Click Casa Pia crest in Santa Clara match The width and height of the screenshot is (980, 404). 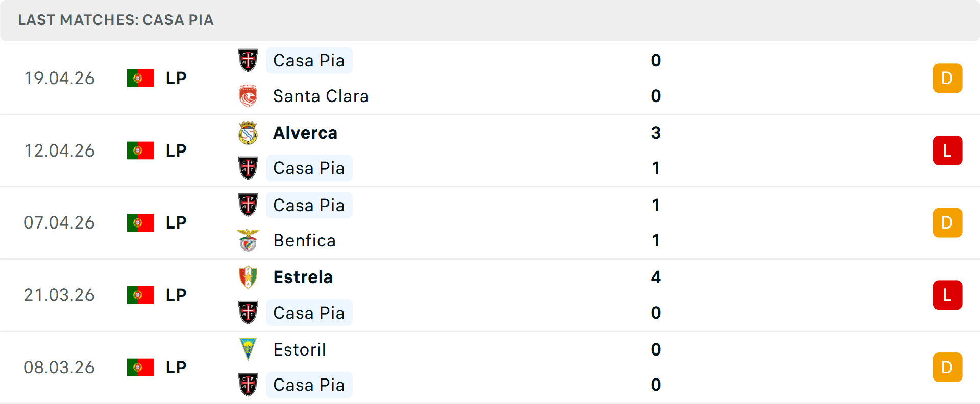pyautogui.click(x=248, y=60)
